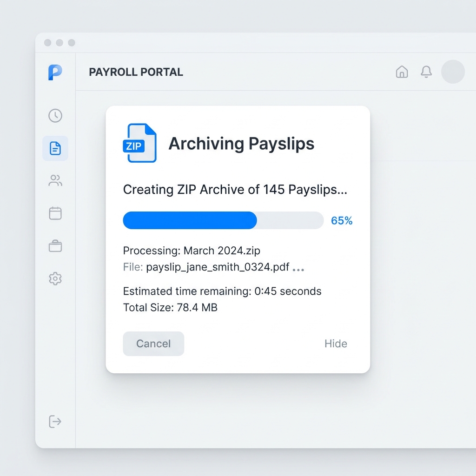Click 'Total Size: 78.4 MB' text

click(170, 308)
